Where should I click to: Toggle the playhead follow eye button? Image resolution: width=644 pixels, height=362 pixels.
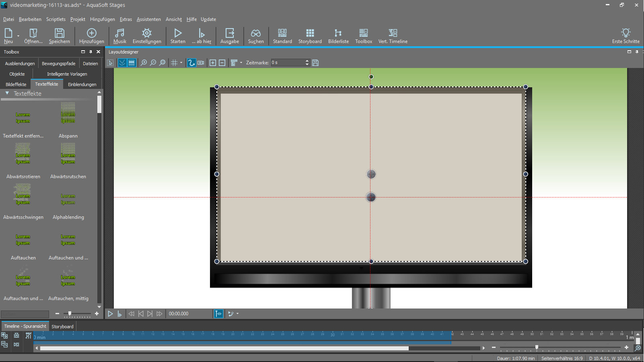click(x=218, y=314)
